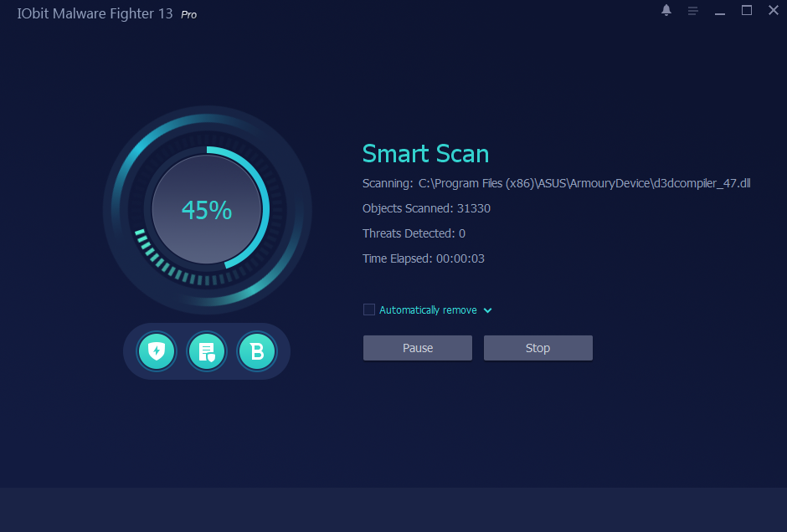The image size is (787, 532).
Task: Minimize the Malware Fighter window
Action: tap(720, 11)
